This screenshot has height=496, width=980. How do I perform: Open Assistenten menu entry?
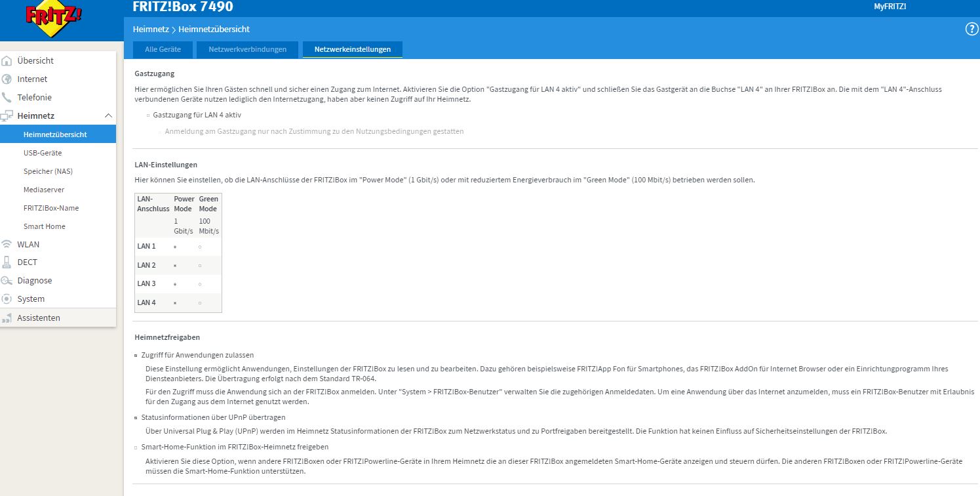click(x=39, y=318)
